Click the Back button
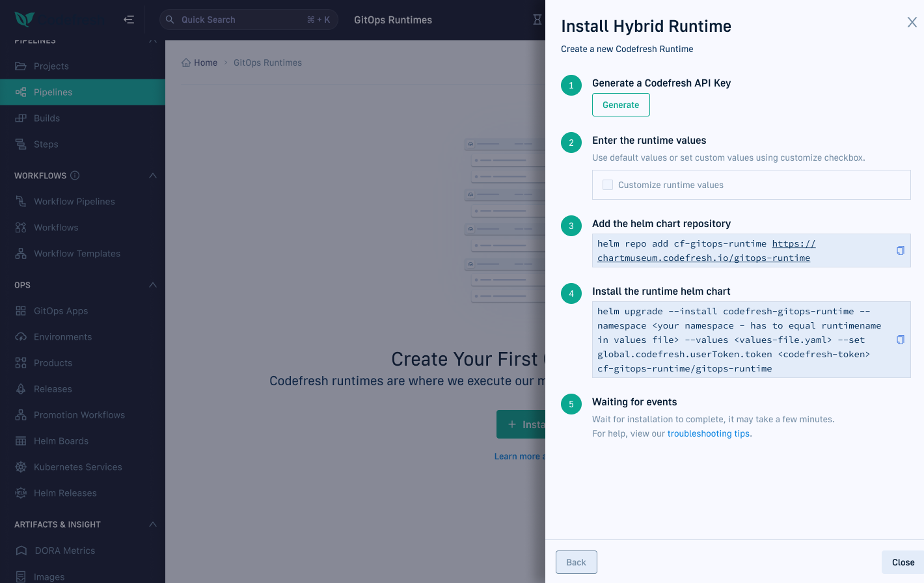924x583 pixels. click(576, 562)
